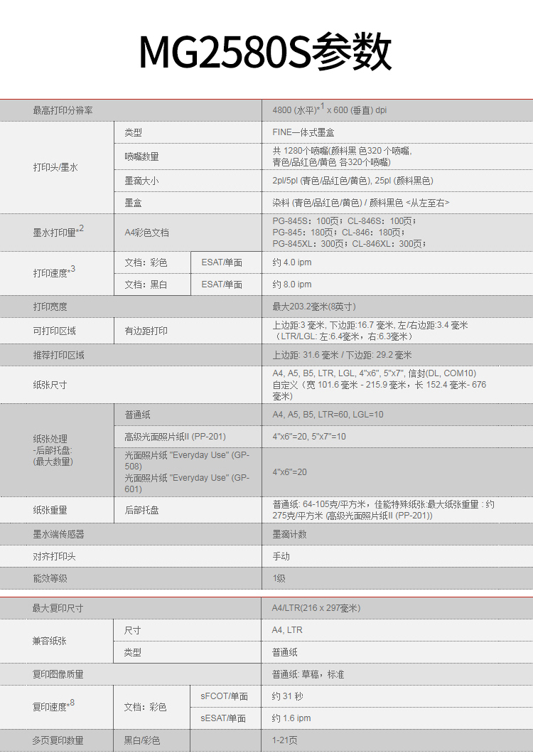The height and width of the screenshot is (756, 533).
Task: Select the 墨滴大小 label
Action: point(141,181)
